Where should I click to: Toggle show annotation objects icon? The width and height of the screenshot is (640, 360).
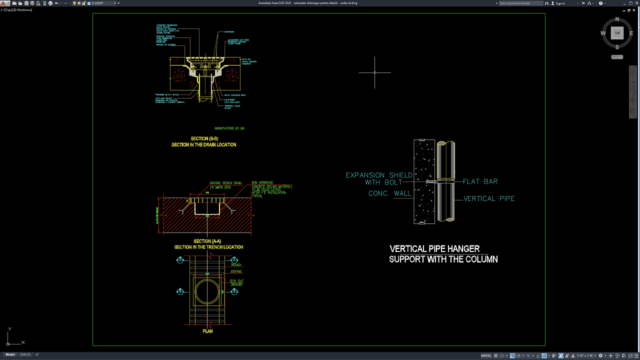point(560,356)
